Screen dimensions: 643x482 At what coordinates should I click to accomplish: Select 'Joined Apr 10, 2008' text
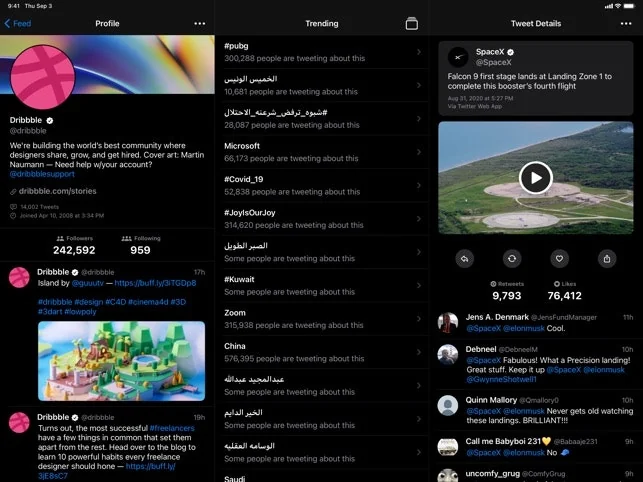(x=62, y=215)
